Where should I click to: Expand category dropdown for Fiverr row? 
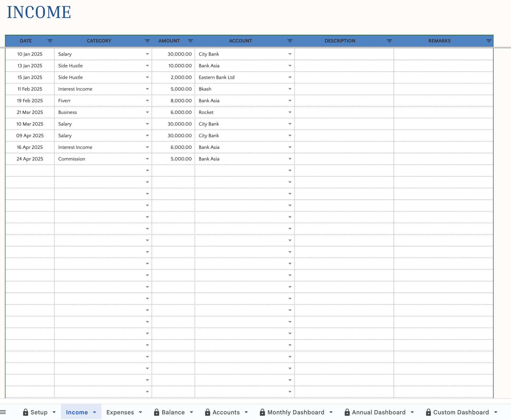pos(147,101)
